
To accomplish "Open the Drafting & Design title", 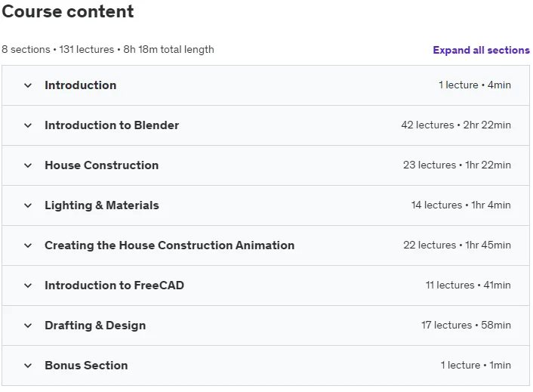I will point(95,326).
